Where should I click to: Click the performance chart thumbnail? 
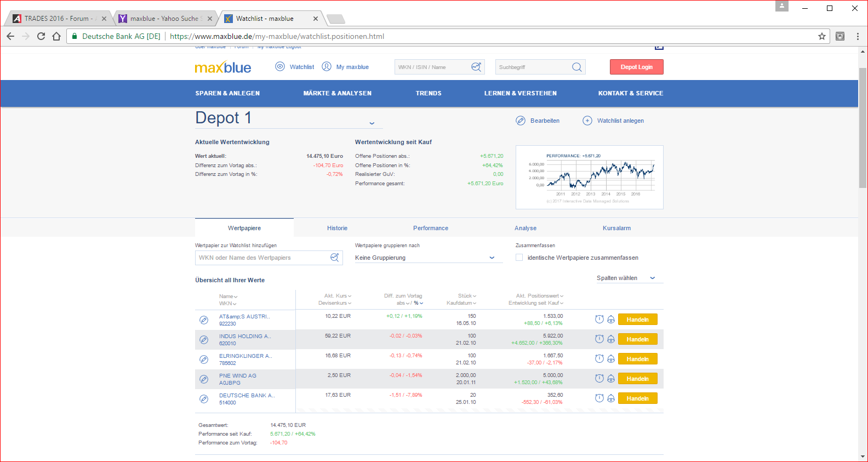pos(589,177)
